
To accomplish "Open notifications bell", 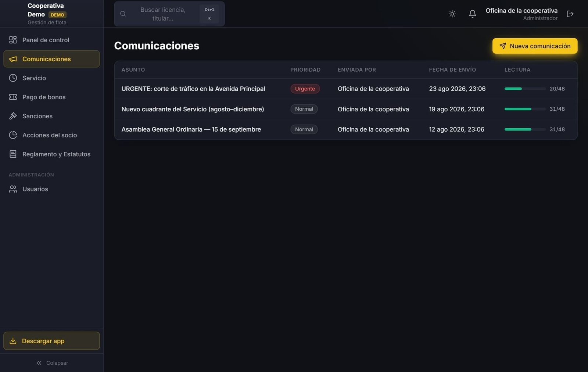I will click(473, 14).
